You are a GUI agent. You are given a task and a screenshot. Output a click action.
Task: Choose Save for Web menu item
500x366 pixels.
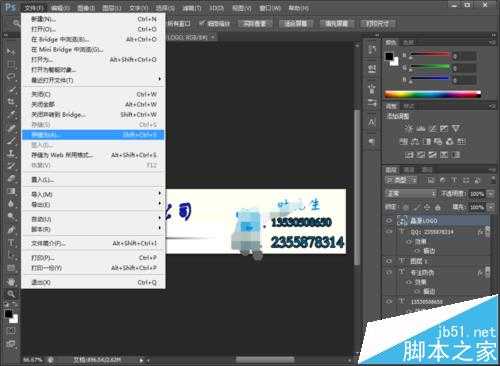coord(93,155)
